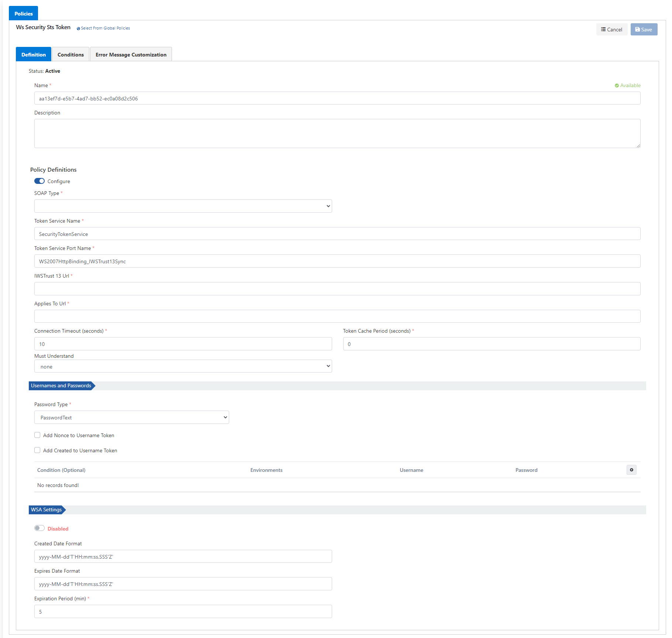672x638 pixels.
Task: Focus the IWSTrust 13 Url field
Action: pyautogui.click(x=337, y=289)
